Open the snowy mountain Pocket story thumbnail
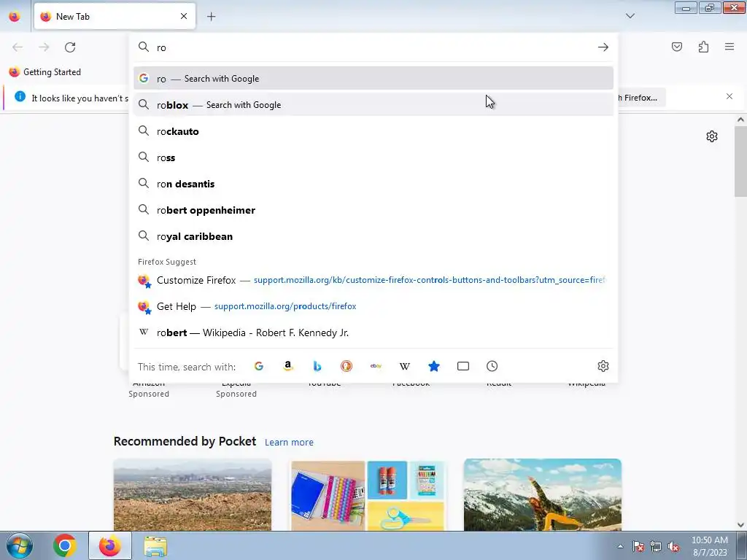747x560 pixels. [543, 495]
